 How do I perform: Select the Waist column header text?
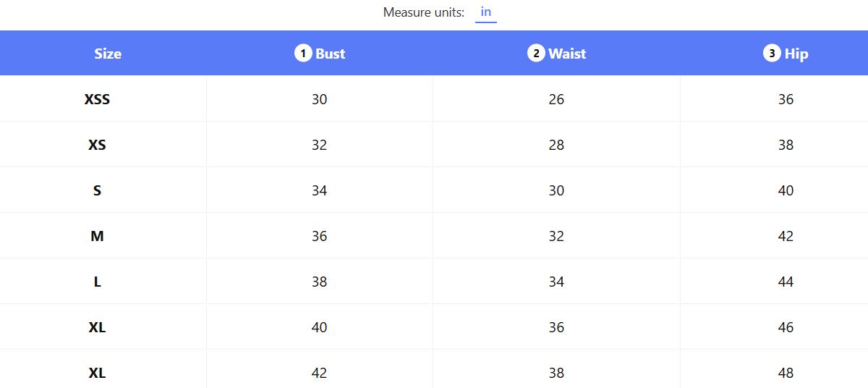point(568,54)
